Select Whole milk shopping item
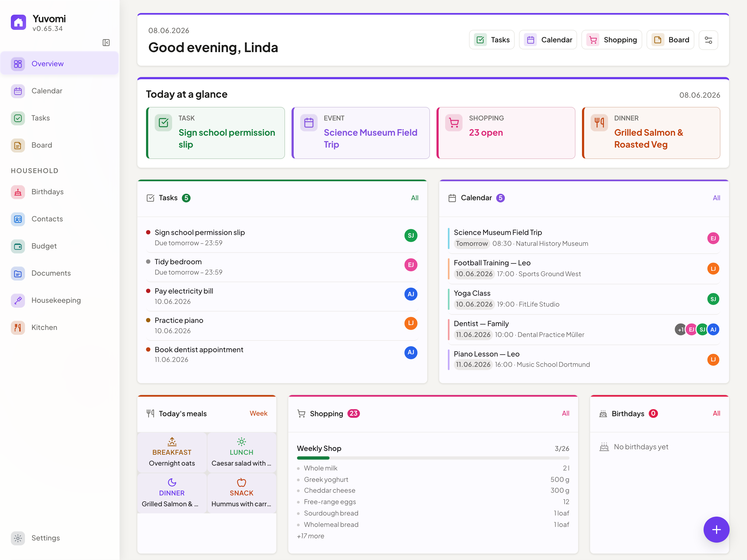The width and height of the screenshot is (747, 560). [x=433, y=469]
